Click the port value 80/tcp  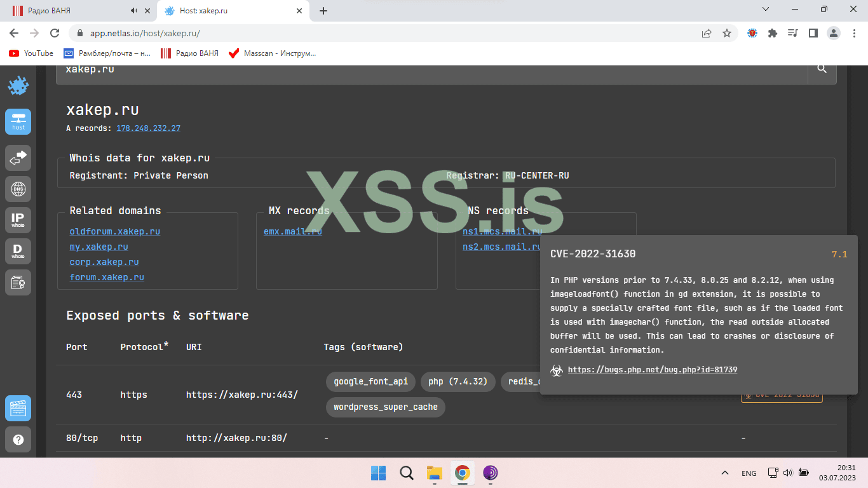click(82, 438)
